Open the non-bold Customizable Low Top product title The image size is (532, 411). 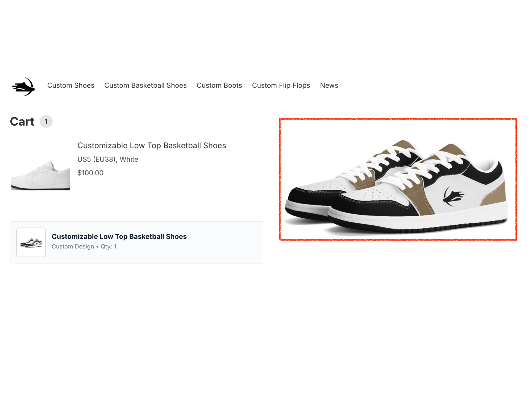click(x=152, y=146)
